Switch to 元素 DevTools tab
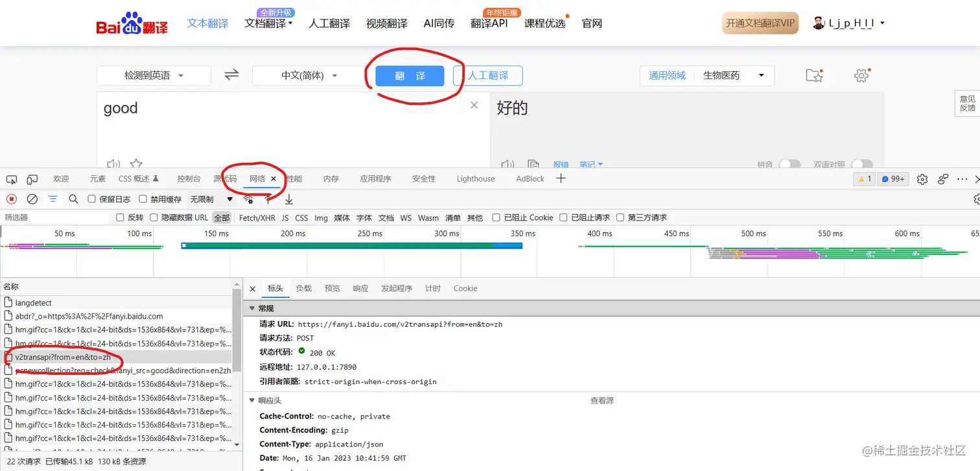 (x=98, y=179)
